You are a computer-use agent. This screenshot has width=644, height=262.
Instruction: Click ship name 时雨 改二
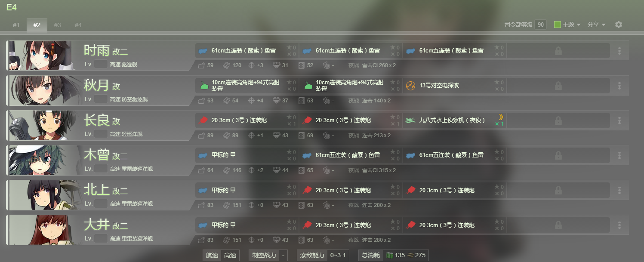[x=106, y=51]
